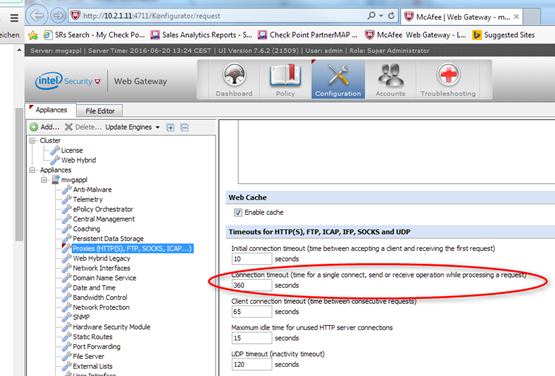Screen dimensions: 555x376
Task: Refresh the page with reload icon
Action: [391, 16]
